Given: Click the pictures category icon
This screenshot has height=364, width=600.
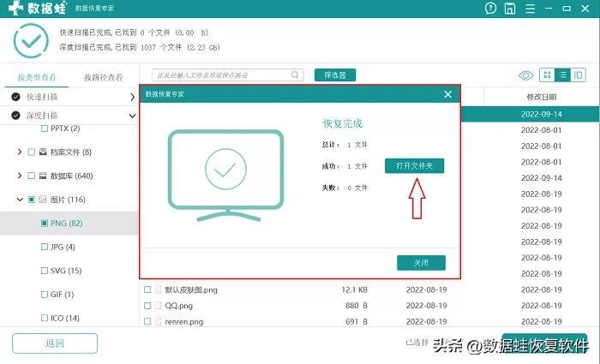Looking at the screenshot, I should coord(43,200).
